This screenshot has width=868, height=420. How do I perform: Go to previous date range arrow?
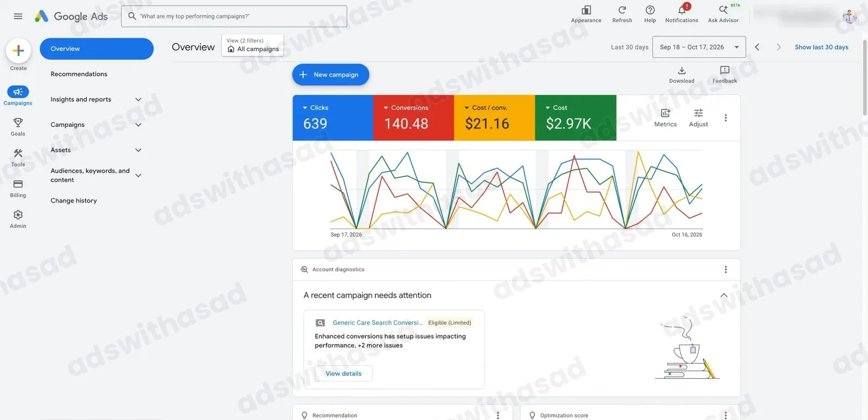point(757,47)
